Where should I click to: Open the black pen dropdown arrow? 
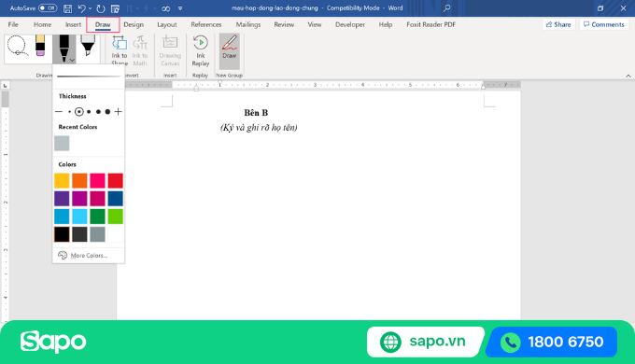click(72, 61)
